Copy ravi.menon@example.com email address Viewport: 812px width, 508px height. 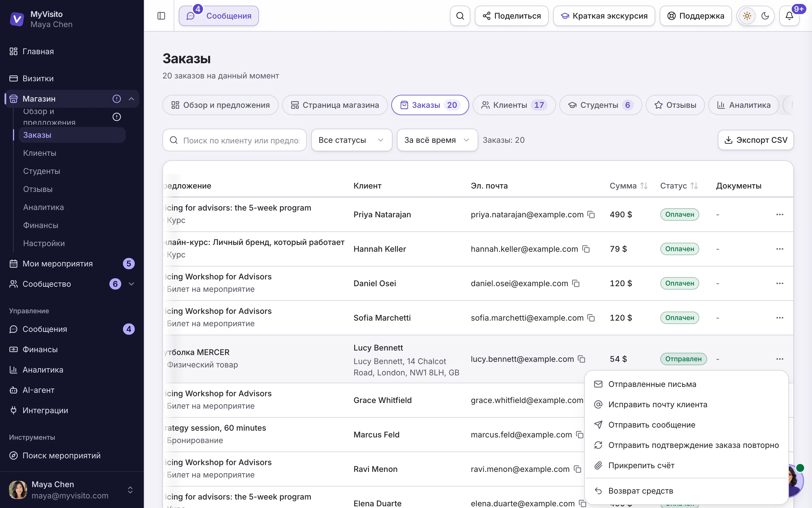coord(577,469)
